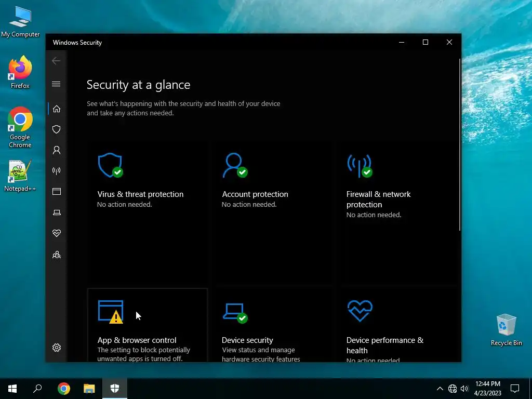Show hidden system tray icons
The width and height of the screenshot is (532, 399).
point(440,389)
